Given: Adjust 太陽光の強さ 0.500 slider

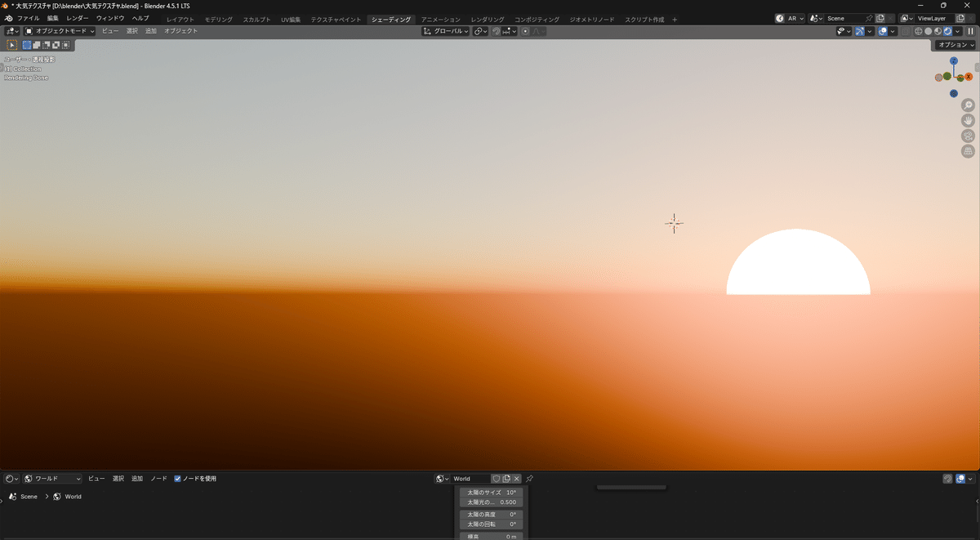Looking at the screenshot, I should pos(491,502).
